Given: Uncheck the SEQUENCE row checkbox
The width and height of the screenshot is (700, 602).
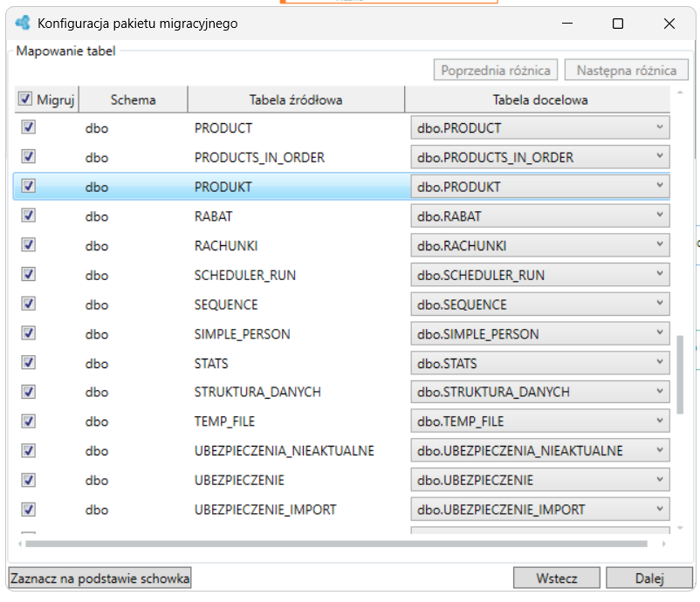Looking at the screenshot, I should pos(29,304).
